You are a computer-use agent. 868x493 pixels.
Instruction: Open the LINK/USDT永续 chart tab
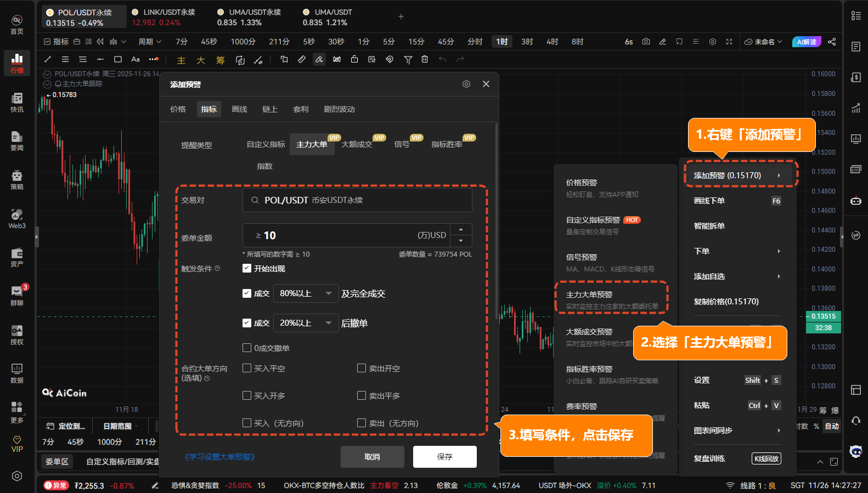163,17
